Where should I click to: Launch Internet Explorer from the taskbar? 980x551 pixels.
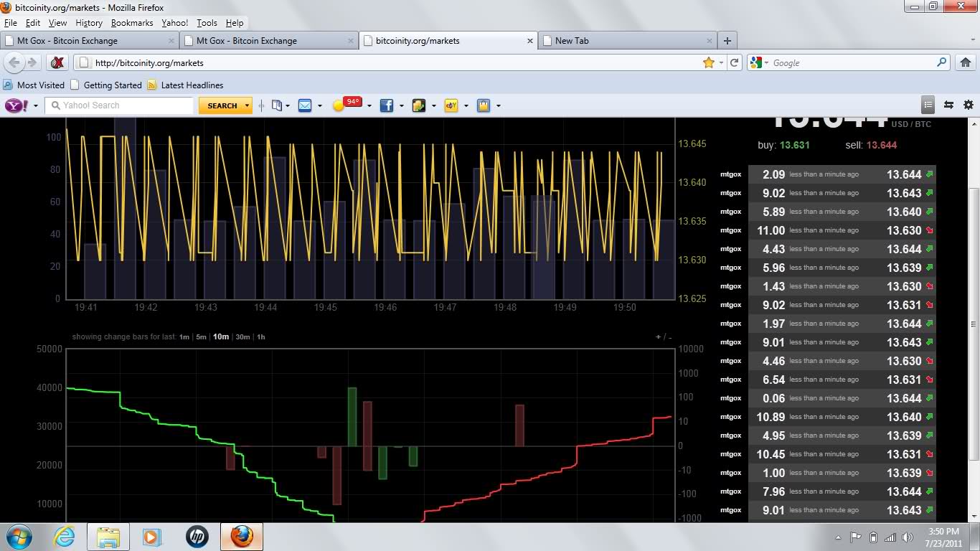tap(65, 537)
